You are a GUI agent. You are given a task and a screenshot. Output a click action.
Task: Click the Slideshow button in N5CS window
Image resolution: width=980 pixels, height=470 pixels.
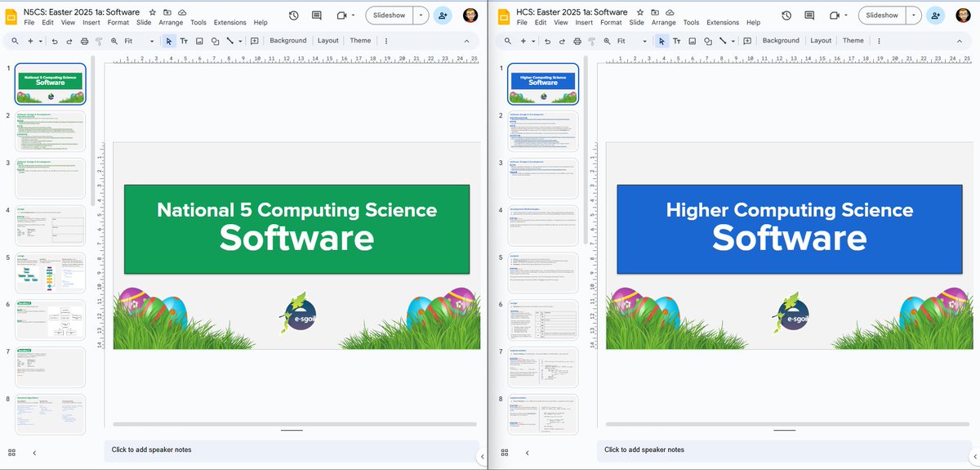pyautogui.click(x=389, y=16)
